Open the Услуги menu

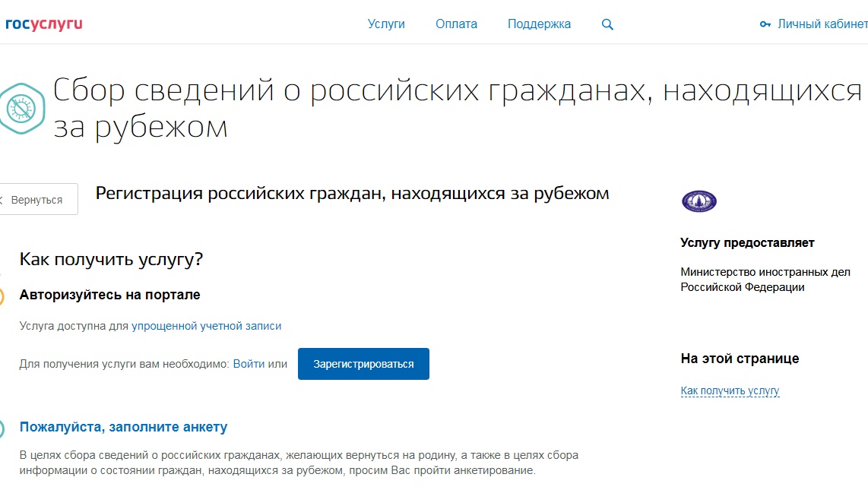(386, 24)
